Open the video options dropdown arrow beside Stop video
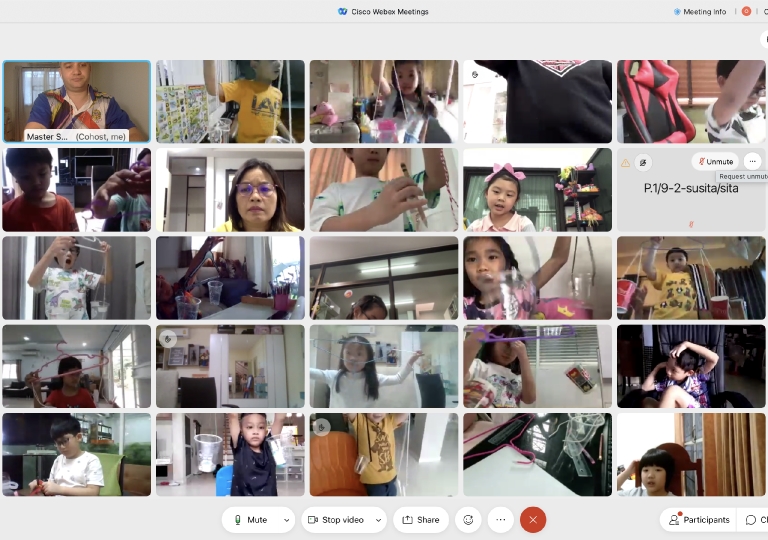 (x=378, y=520)
